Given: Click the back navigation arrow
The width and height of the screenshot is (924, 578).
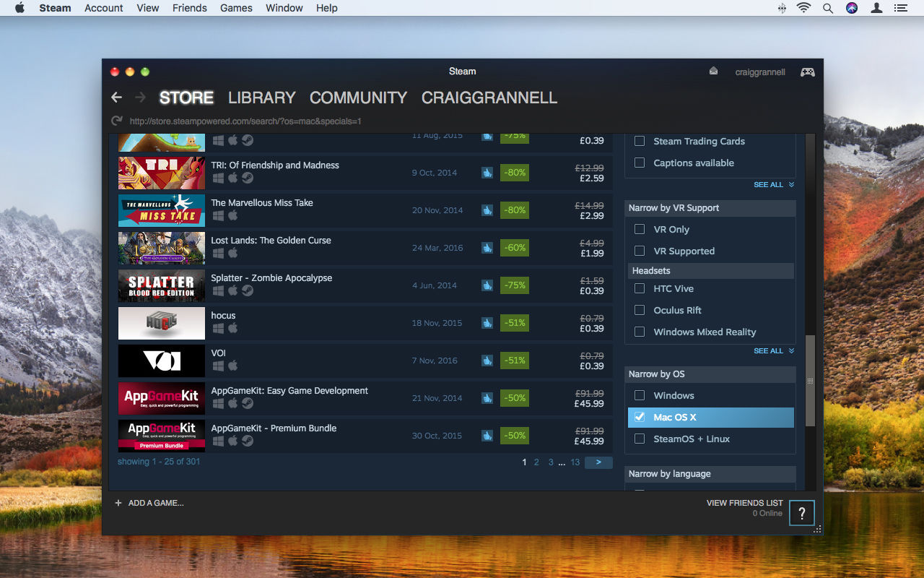Looking at the screenshot, I should pos(116,97).
